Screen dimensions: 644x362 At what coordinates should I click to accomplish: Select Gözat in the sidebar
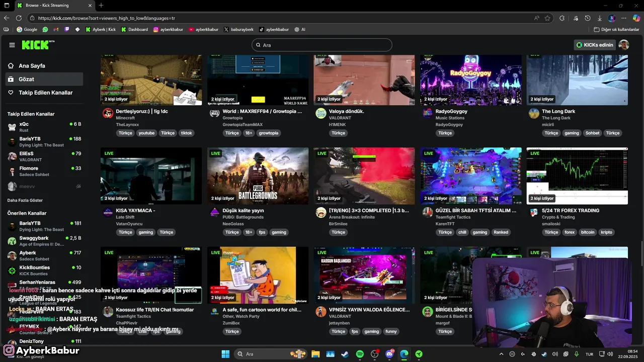pyautogui.click(x=44, y=79)
